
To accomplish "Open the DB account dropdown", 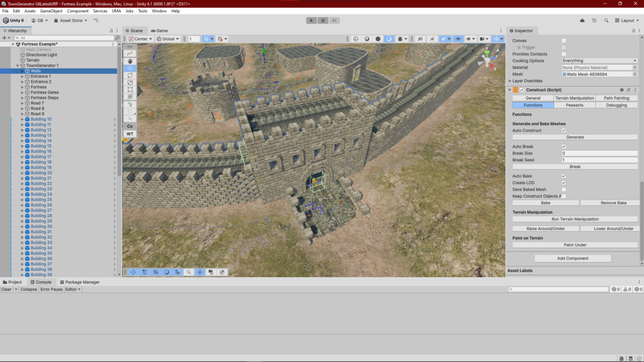I will (40, 20).
